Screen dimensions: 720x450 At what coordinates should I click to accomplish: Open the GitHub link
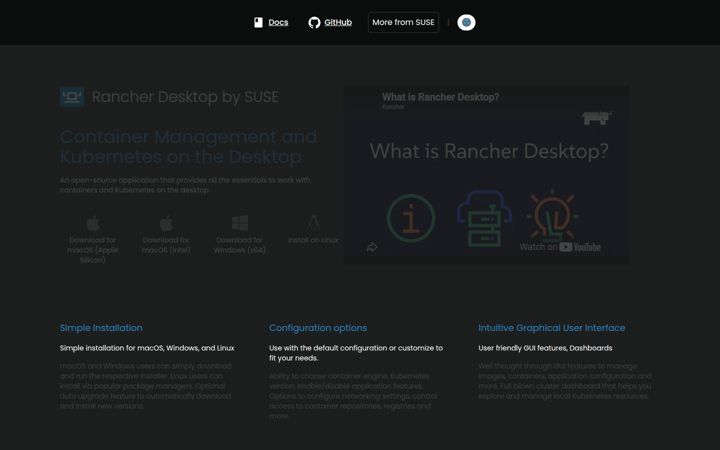click(338, 22)
